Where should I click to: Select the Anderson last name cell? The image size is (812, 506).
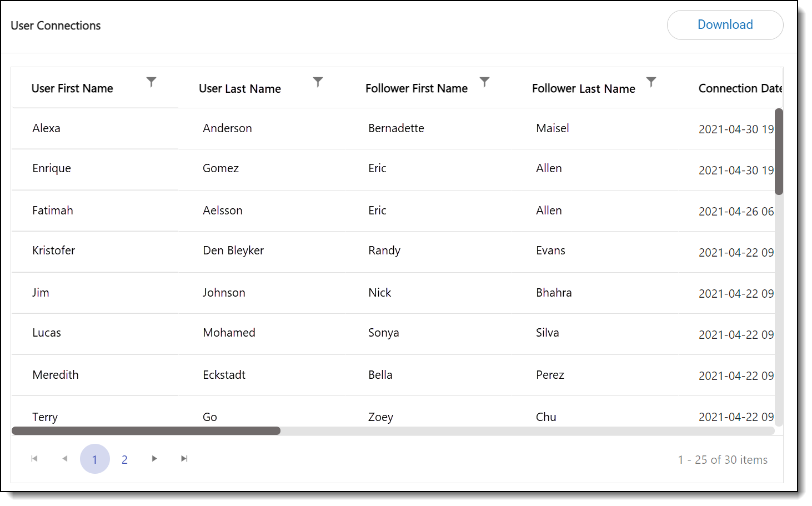227,128
